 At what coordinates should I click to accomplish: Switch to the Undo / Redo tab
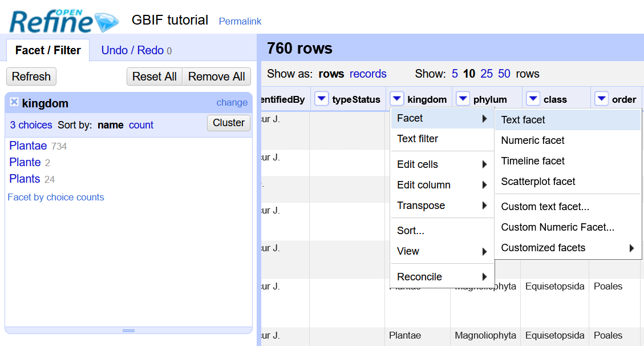[x=136, y=50]
